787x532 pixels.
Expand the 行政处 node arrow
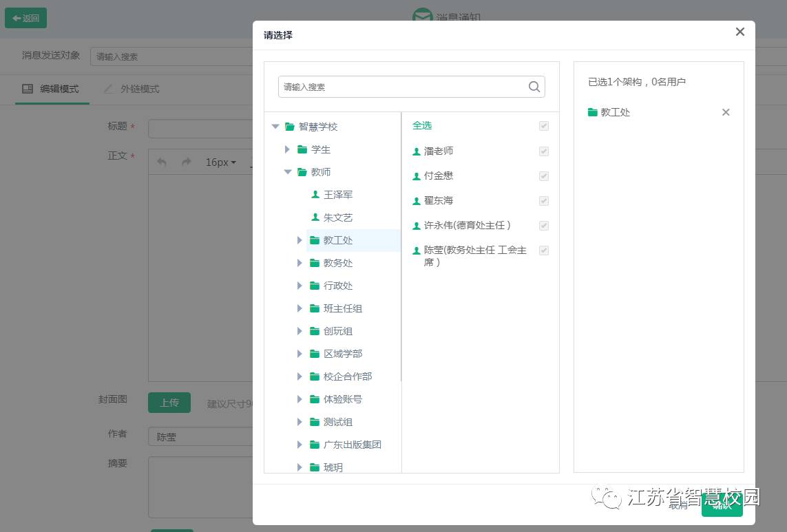coord(300,286)
